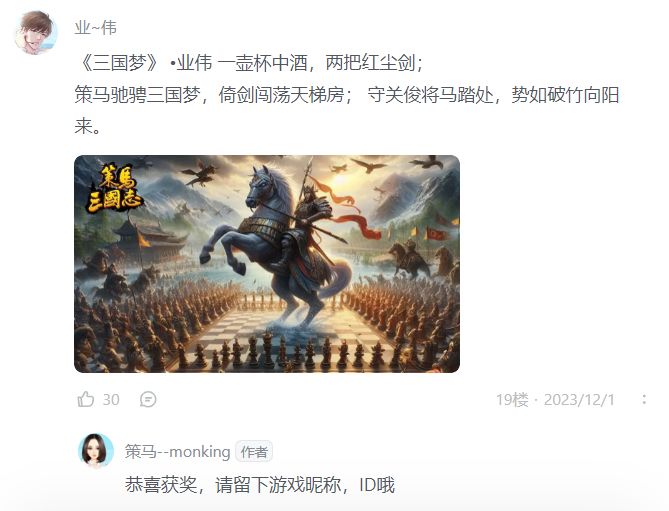Click the text 势如破竹向阳
This screenshot has height=511, width=669.
(x=565, y=95)
